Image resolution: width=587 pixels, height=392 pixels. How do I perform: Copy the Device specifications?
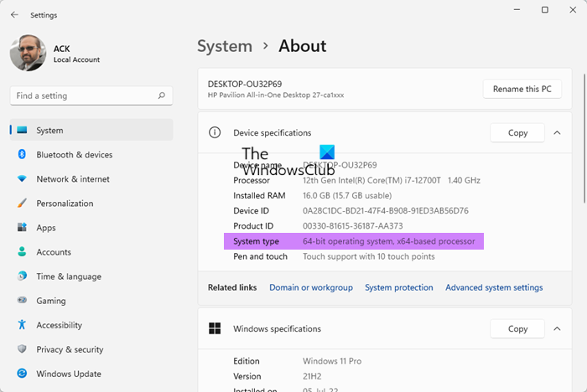point(517,132)
